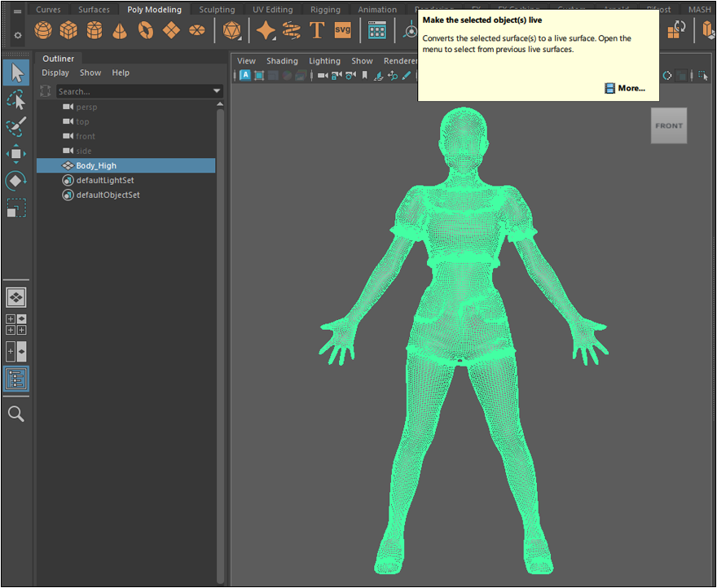
Task: Open the Rigging shelf tab
Action: click(325, 10)
